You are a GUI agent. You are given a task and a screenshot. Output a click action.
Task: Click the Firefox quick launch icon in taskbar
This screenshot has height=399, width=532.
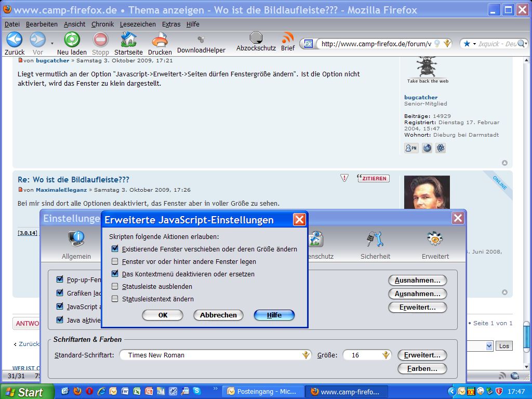[77, 391]
